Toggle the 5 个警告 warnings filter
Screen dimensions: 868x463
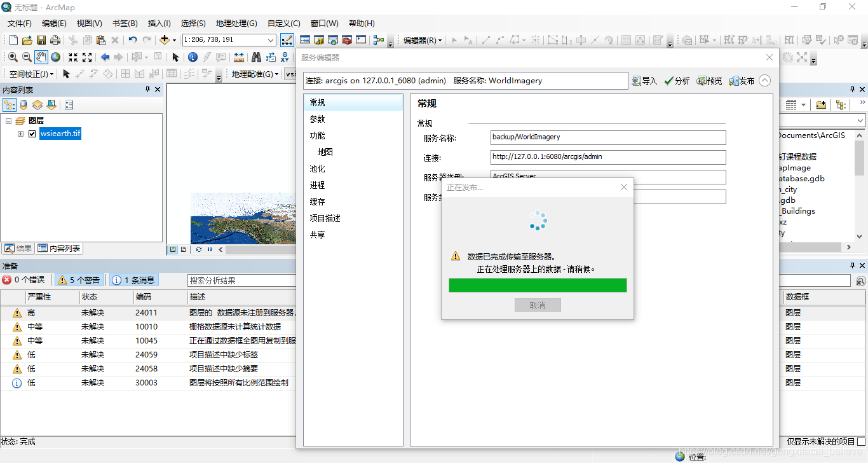coord(80,280)
